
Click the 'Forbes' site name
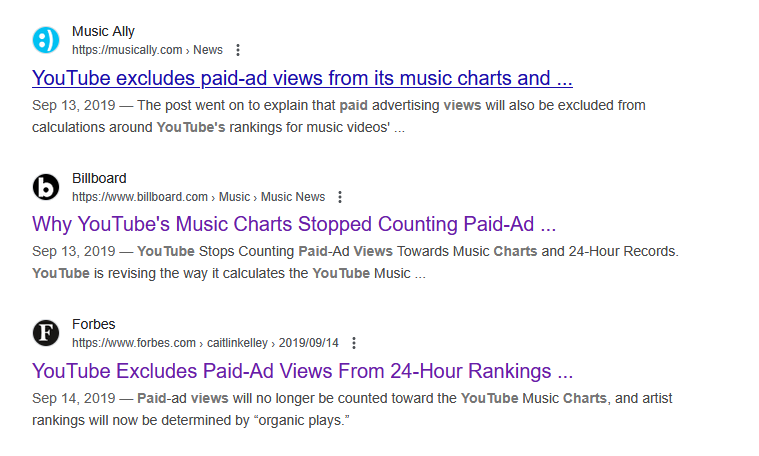coord(94,325)
